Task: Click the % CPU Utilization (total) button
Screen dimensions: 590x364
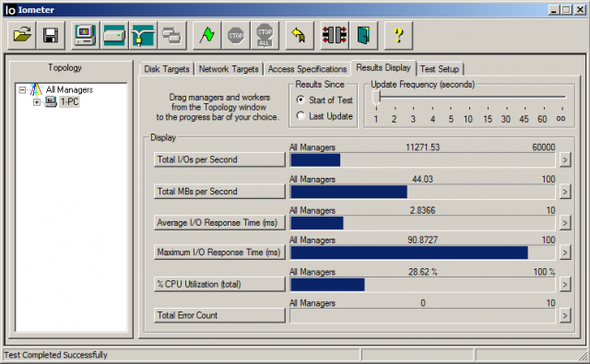Action: [x=219, y=284]
